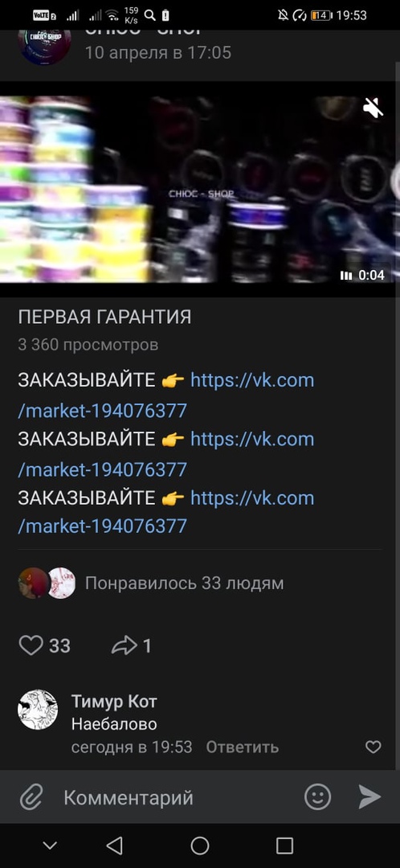This screenshot has width=400, height=868.
Task: Open Тимур Кот profile name
Action: (x=114, y=702)
